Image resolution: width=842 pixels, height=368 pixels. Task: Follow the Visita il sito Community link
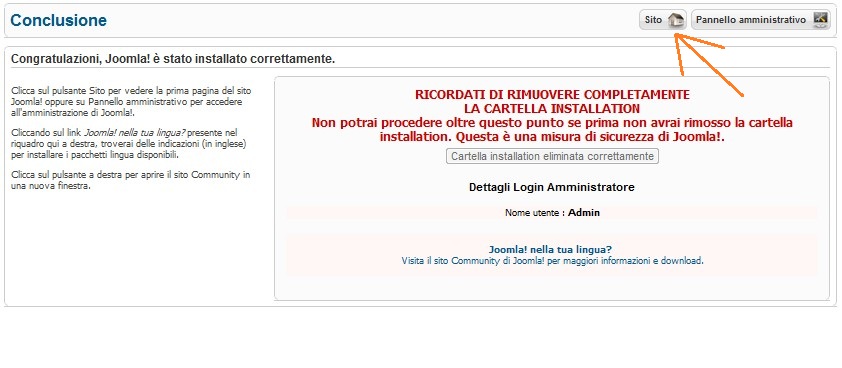click(552, 261)
